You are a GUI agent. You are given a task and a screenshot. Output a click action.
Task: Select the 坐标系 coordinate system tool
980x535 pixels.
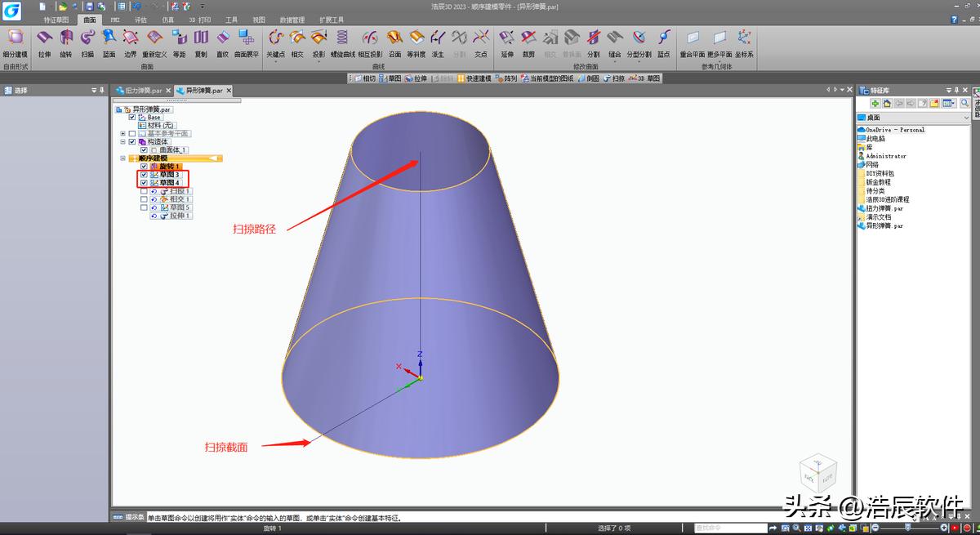tap(744, 42)
